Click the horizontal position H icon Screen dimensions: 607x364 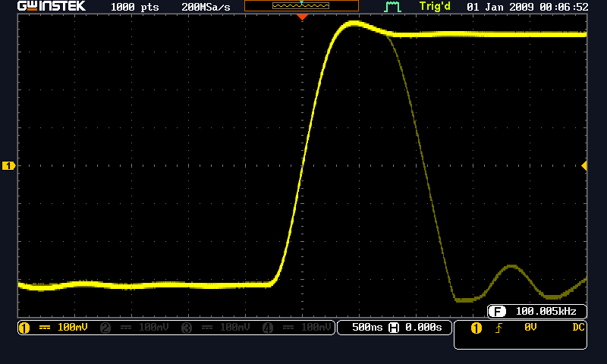[x=394, y=328]
